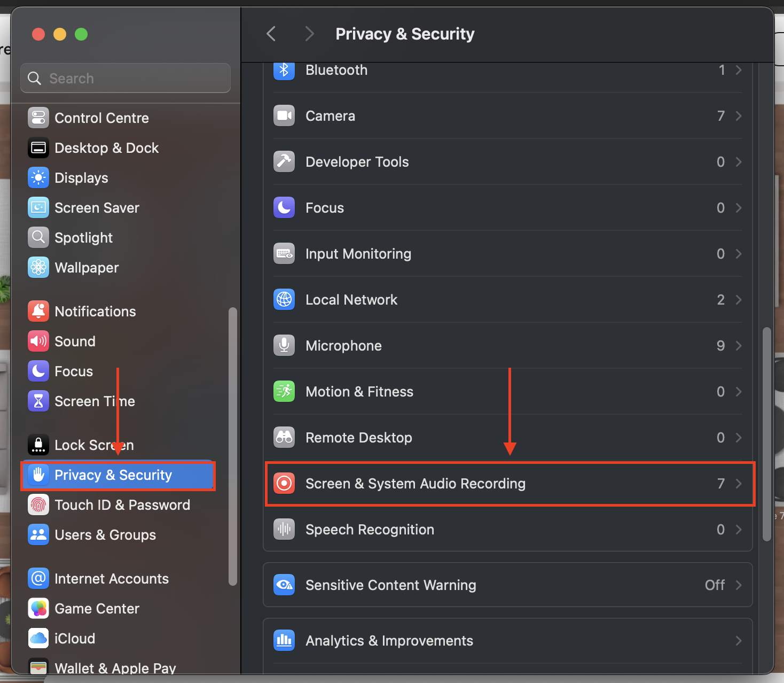The image size is (784, 683).
Task: Open the Analytics & Improvements chevron
Action: pos(739,641)
